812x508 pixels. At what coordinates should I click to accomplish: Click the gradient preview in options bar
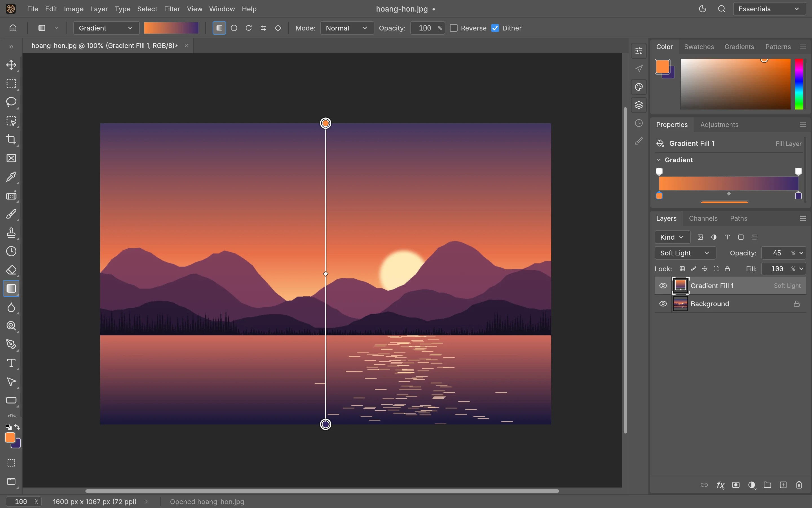pos(171,28)
